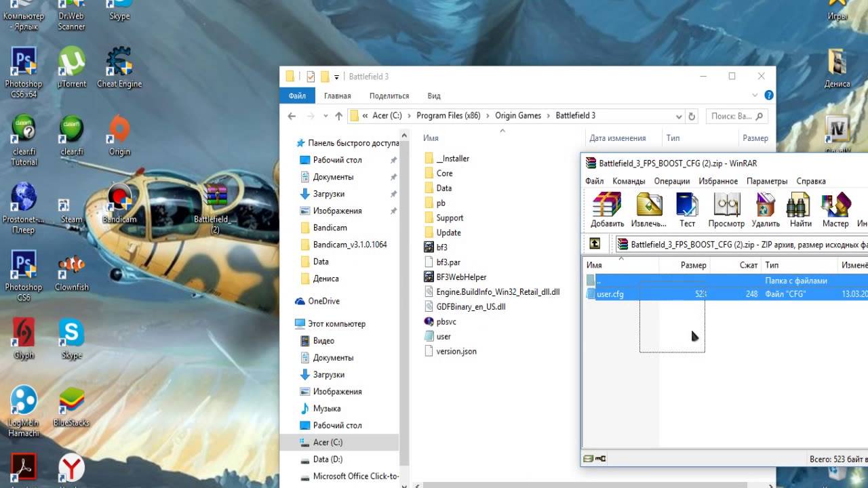This screenshot has height=488, width=868.
Task: Click the Origin Games breadcrumb
Action: coord(518,116)
